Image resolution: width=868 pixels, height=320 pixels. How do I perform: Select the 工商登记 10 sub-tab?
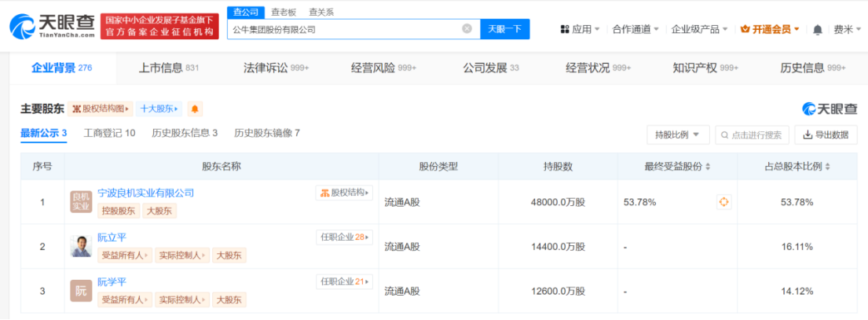(110, 134)
